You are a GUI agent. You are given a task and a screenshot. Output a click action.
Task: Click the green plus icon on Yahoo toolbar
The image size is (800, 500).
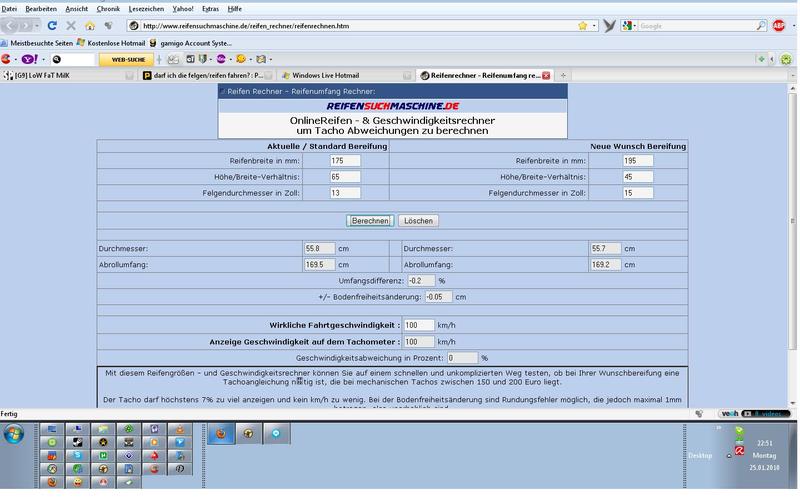tap(761, 59)
